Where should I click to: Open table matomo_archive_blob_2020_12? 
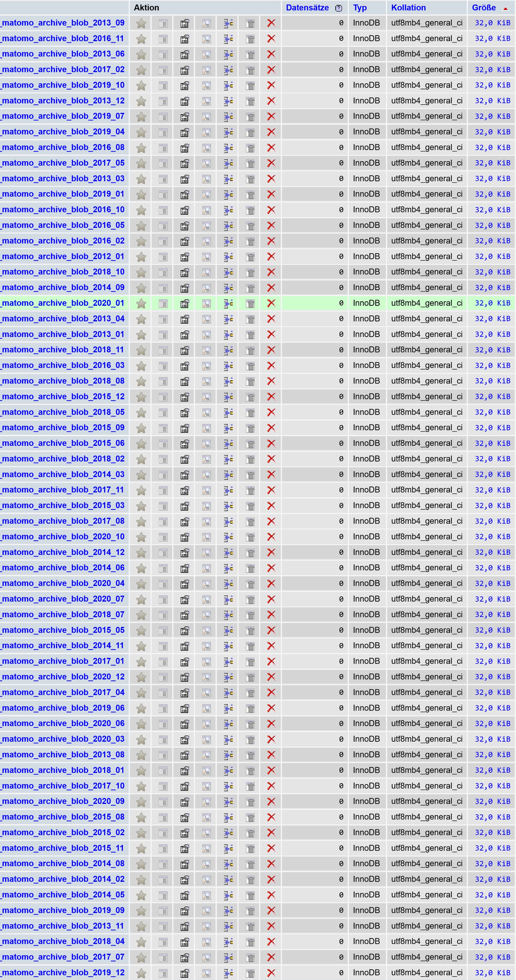(63, 677)
